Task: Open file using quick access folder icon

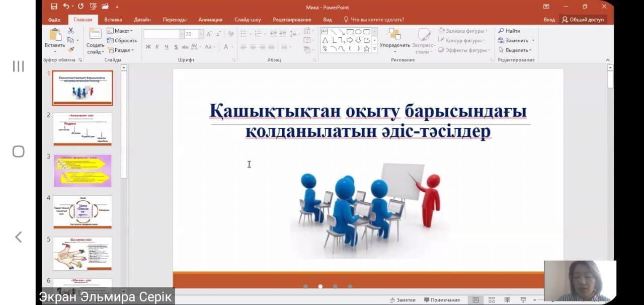Action: pos(105,7)
